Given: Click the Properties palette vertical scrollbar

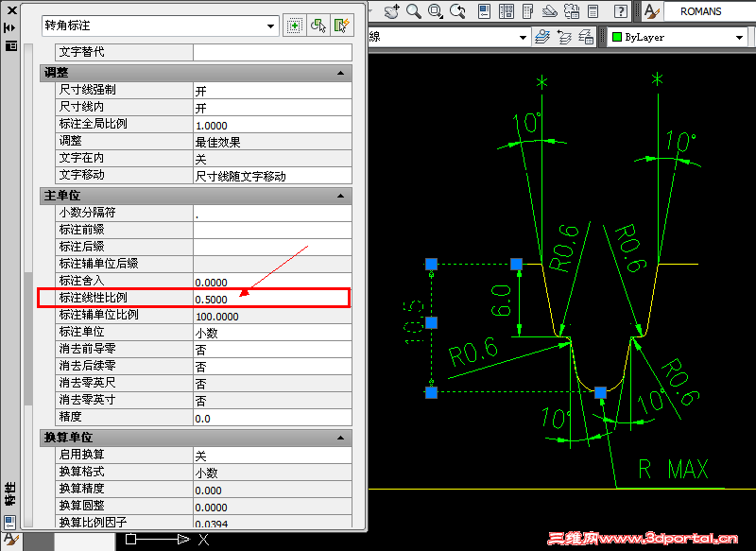Looking at the screenshot, I should pos(28,285).
